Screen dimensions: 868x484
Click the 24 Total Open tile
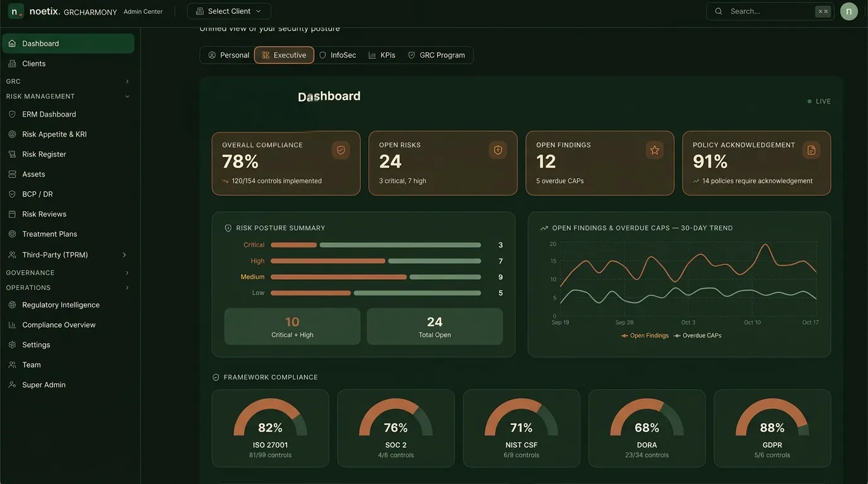tap(435, 326)
